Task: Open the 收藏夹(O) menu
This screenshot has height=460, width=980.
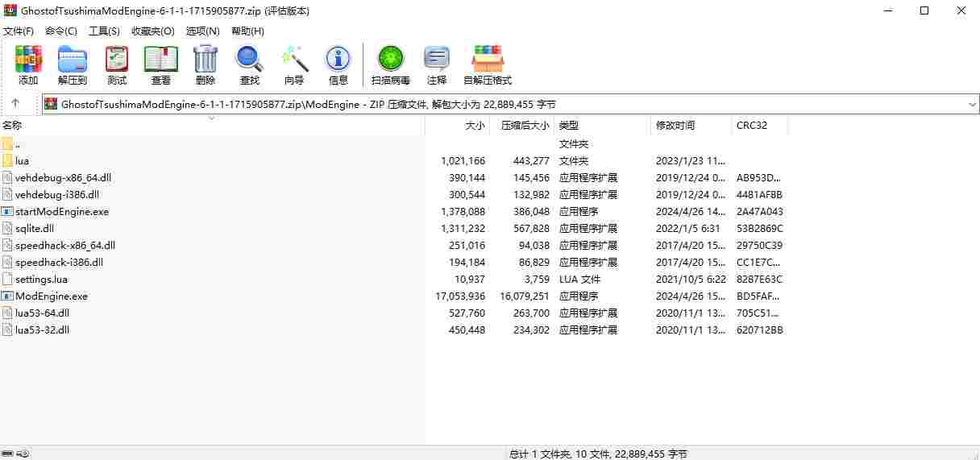Action: click(152, 31)
